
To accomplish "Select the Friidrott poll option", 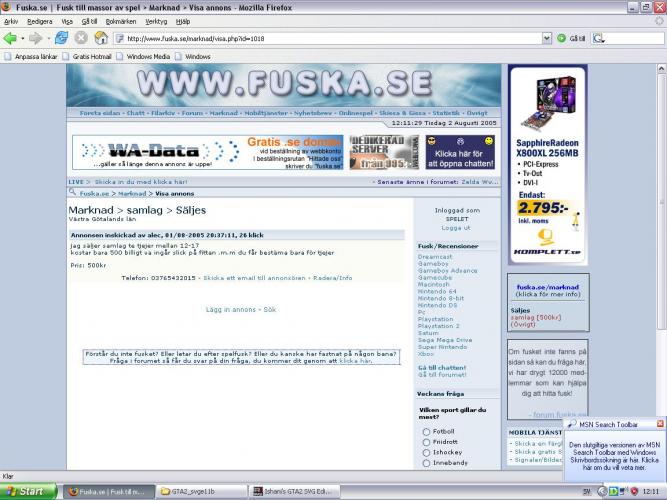I will point(426,442).
